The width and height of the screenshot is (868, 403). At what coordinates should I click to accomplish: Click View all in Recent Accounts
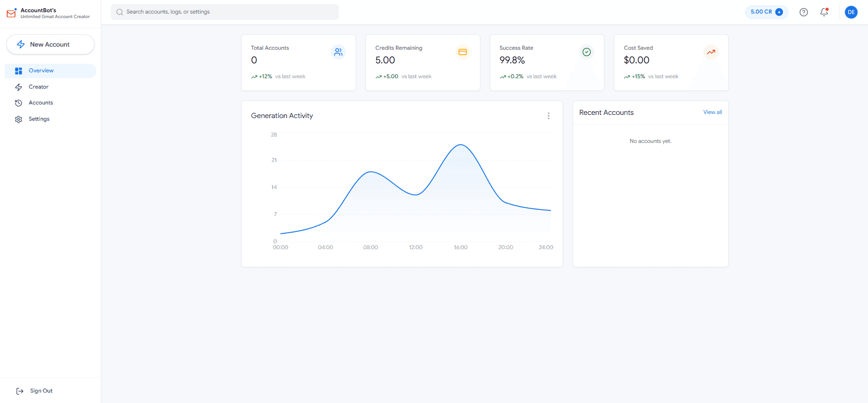coord(712,112)
